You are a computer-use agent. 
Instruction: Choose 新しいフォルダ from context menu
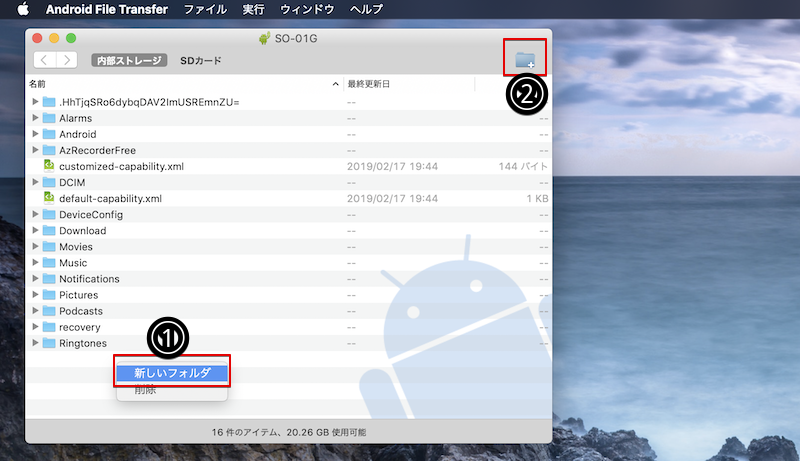(172, 373)
